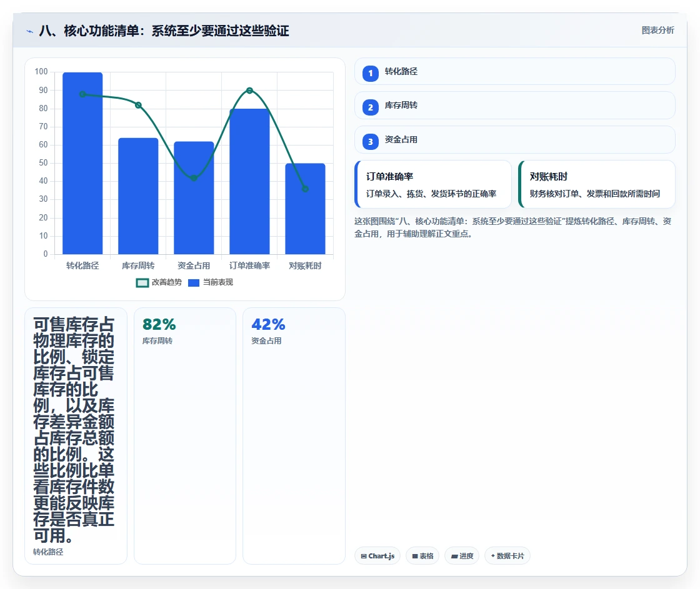Select the 转化路径 list item
Image resolution: width=700 pixels, height=589 pixels.
(515, 71)
